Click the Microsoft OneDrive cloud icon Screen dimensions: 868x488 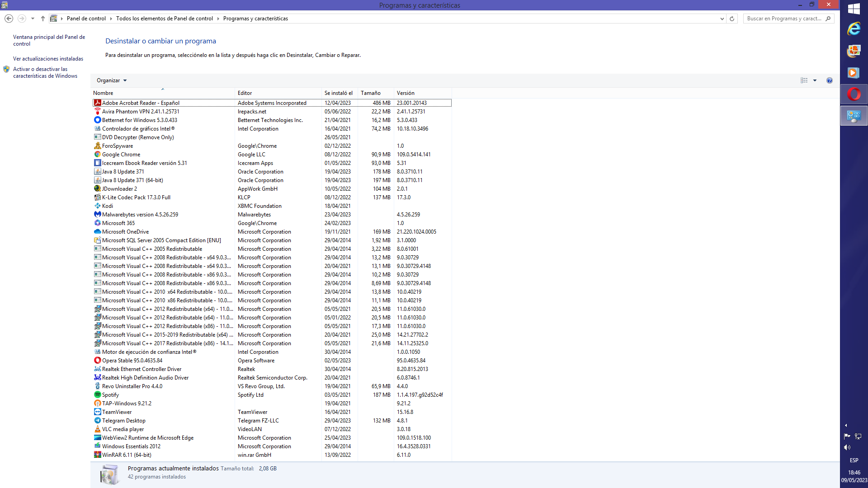pyautogui.click(x=97, y=232)
